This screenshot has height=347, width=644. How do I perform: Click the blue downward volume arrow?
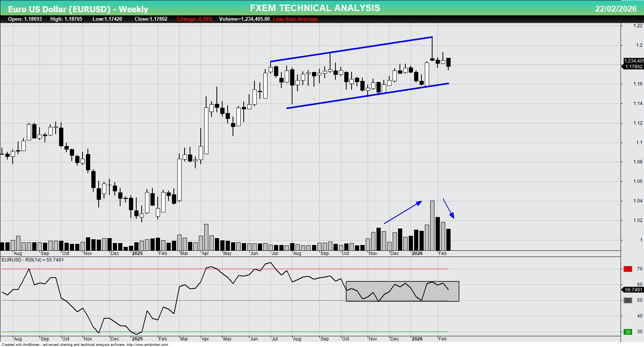(x=448, y=208)
